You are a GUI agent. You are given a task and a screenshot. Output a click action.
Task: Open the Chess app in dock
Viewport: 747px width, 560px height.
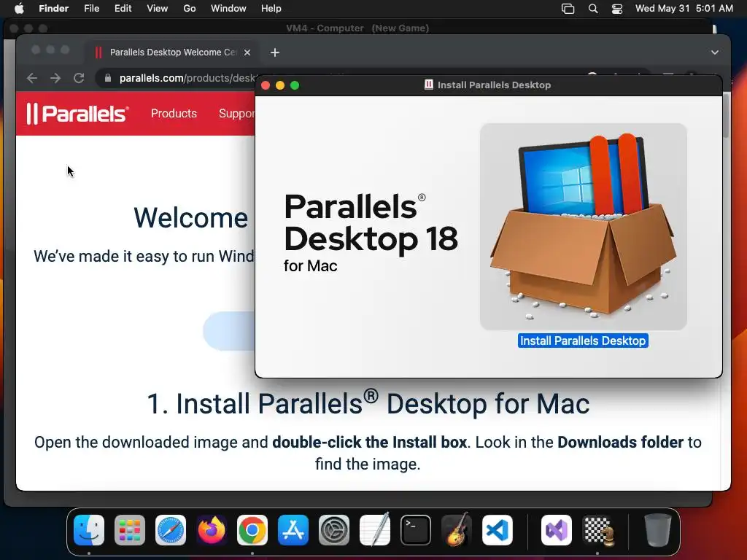597,530
